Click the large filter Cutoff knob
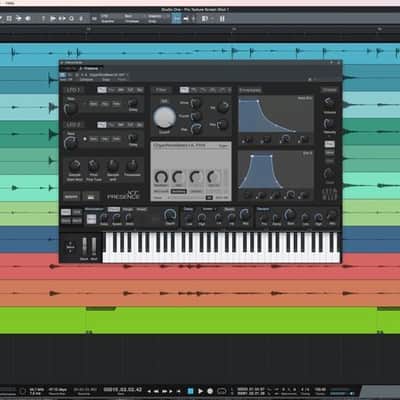Screen dimensions: 400x400 pos(164,117)
